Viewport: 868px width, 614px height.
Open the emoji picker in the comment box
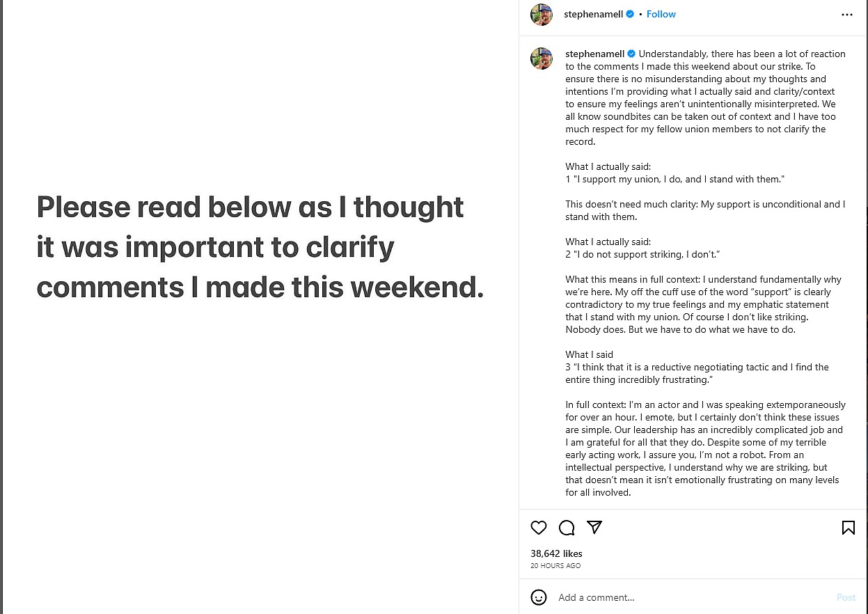point(539,597)
